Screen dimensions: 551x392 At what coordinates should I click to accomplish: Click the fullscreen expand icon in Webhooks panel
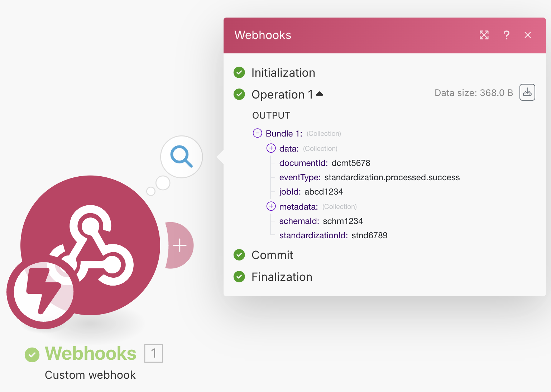tap(484, 35)
